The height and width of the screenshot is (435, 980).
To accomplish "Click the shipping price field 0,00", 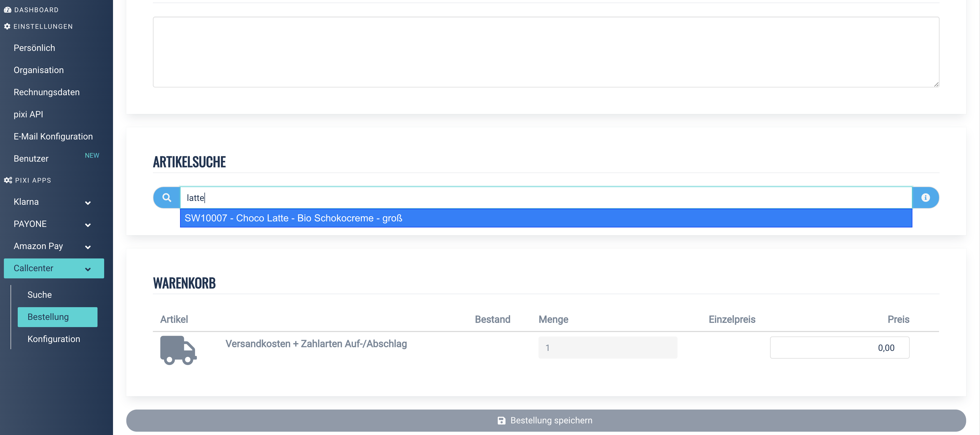I will 840,348.
